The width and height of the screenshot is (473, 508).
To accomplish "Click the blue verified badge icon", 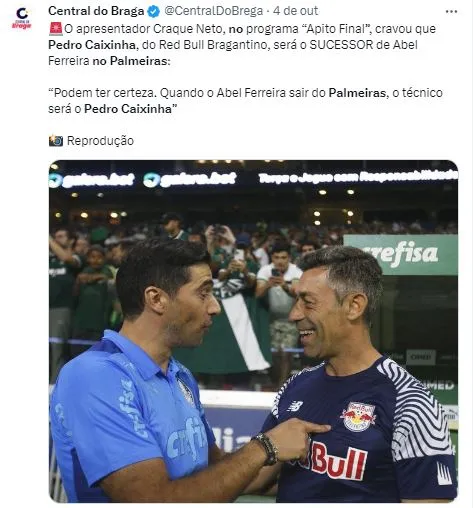I will pos(154,12).
